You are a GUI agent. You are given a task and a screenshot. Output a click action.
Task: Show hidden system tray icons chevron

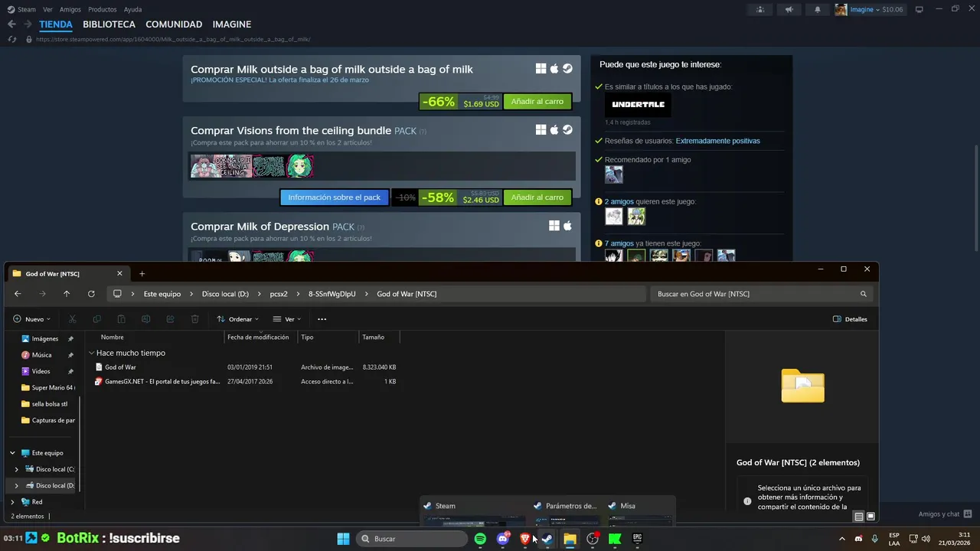point(842,539)
